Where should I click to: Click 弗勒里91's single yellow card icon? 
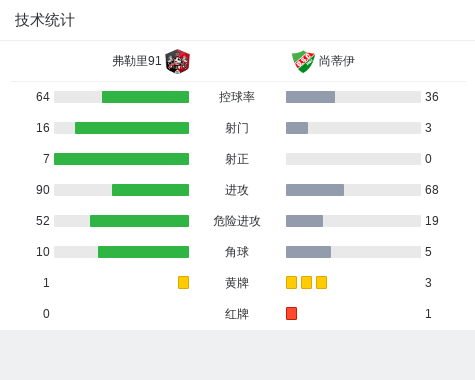point(183,282)
